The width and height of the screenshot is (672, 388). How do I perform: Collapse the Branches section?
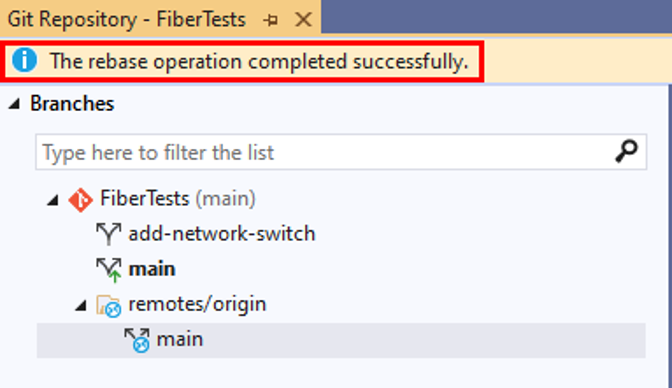[x=15, y=104]
